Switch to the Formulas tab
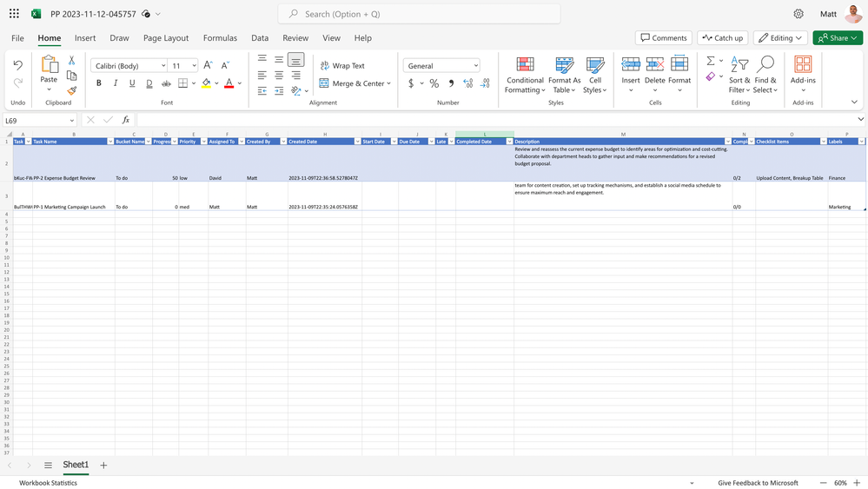 pos(220,38)
